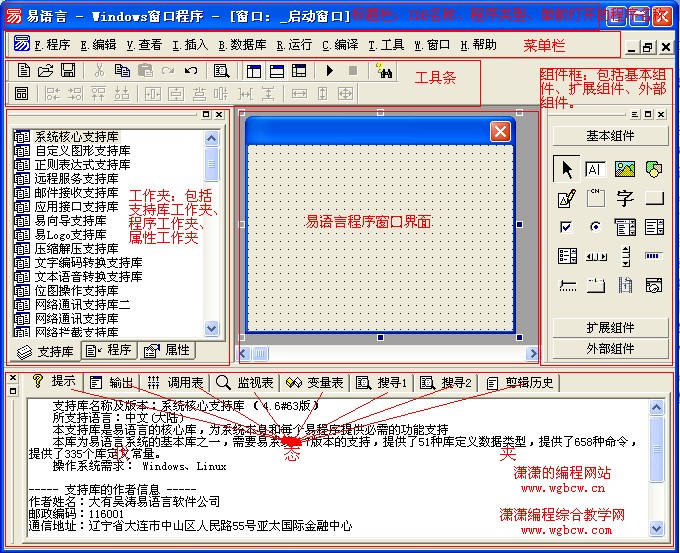Switch to the 程序 work folder tab
This screenshot has width=680, height=553.
pyautogui.click(x=109, y=350)
